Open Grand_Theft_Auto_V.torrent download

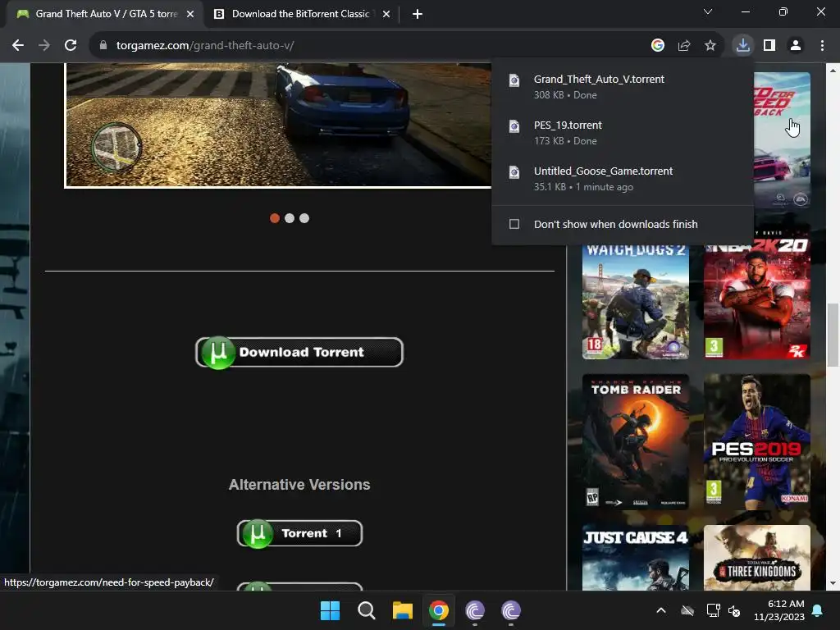click(x=622, y=87)
